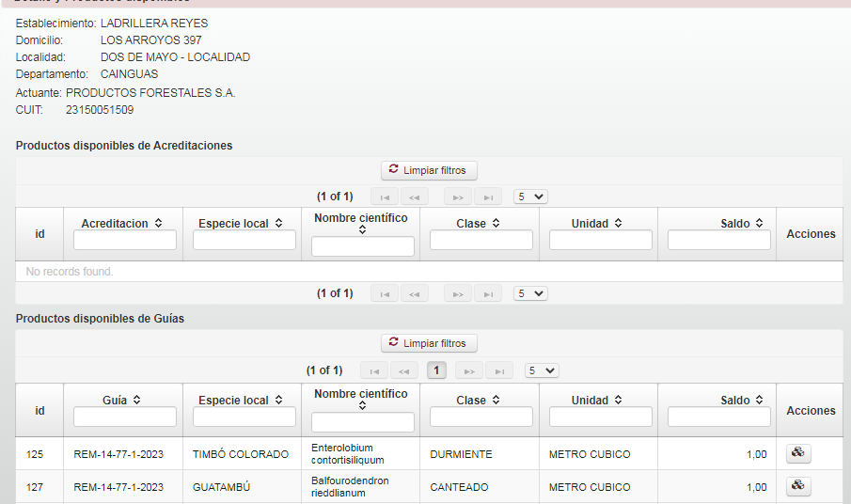
Task: Sort Guías table by Saldo
Action: 759,400
